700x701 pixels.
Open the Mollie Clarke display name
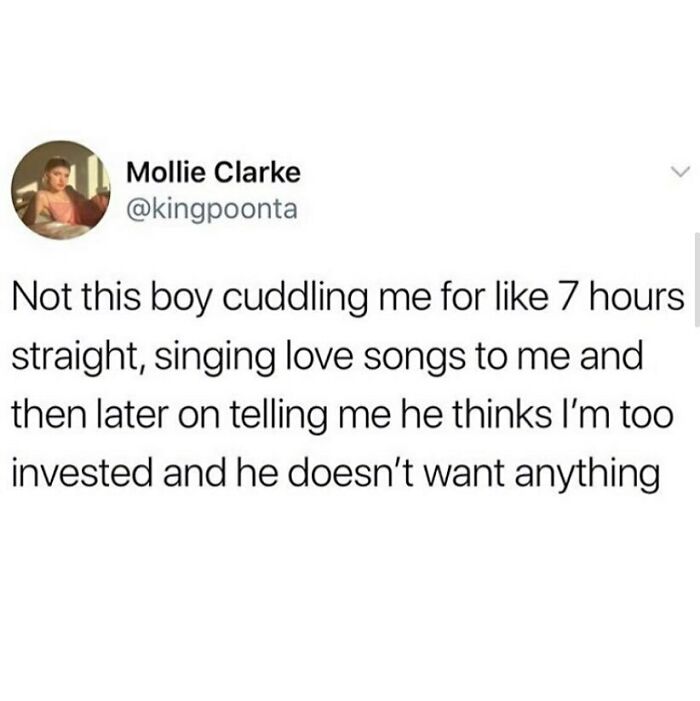coord(213,173)
